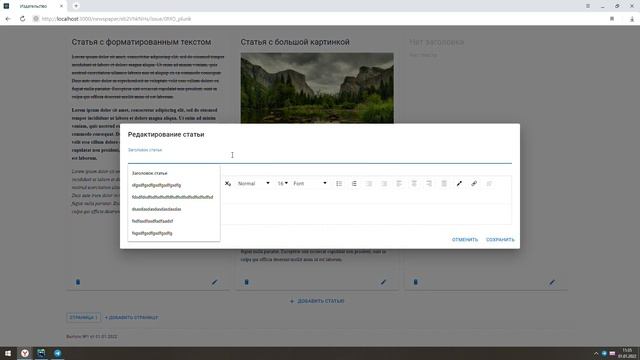Click the ДОБАВИТЬ СТАТЬЮ button
640x360 pixels.
[x=317, y=301]
